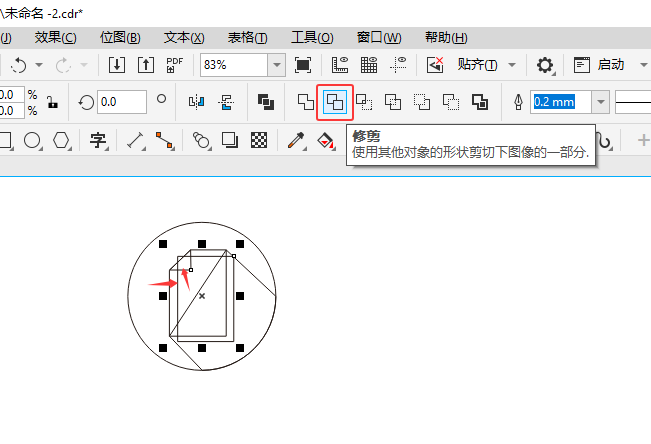The width and height of the screenshot is (651, 444).
Task: Open the 帮助(H) menu
Action: pyautogui.click(x=446, y=38)
